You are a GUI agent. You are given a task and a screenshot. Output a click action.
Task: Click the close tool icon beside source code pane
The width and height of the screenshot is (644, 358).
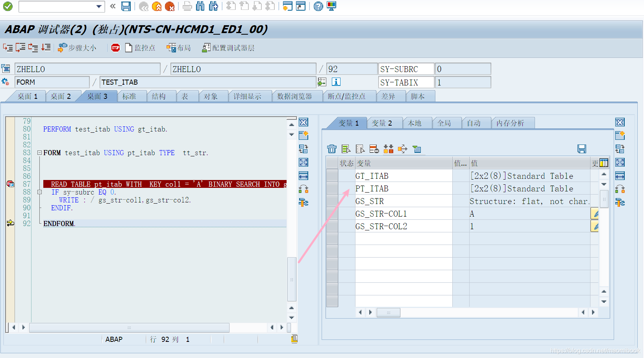coord(303,122)
